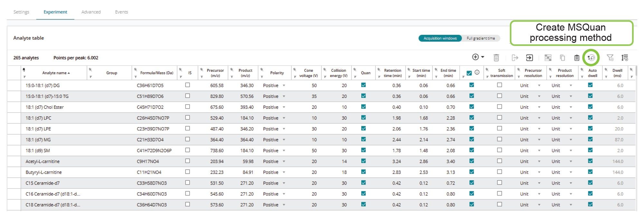Click the copy rows icon
The height and width of the screenshot is (219, 644).
tap(562, 58)
